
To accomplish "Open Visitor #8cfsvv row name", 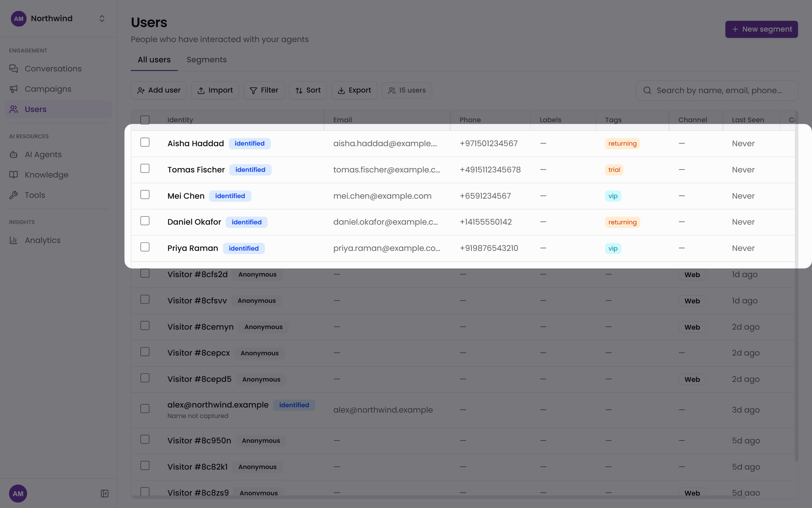I will click(197, 301).
